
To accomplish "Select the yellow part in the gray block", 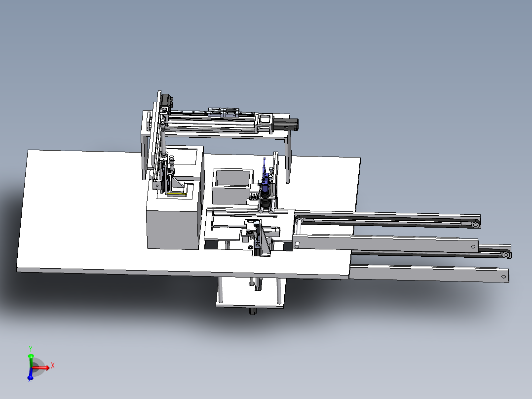I will point(177,194).
